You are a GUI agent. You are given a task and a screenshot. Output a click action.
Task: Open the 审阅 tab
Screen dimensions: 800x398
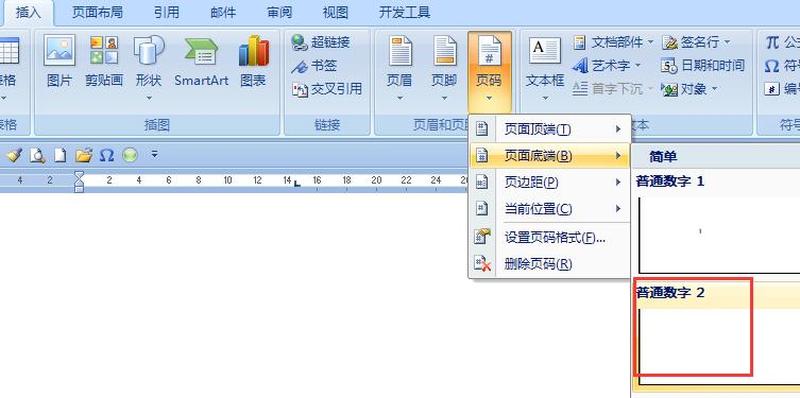(279, 13)
